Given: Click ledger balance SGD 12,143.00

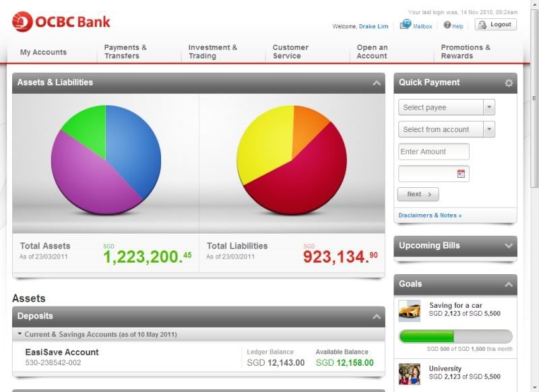Looking at the screenshot, I should 276,363.
